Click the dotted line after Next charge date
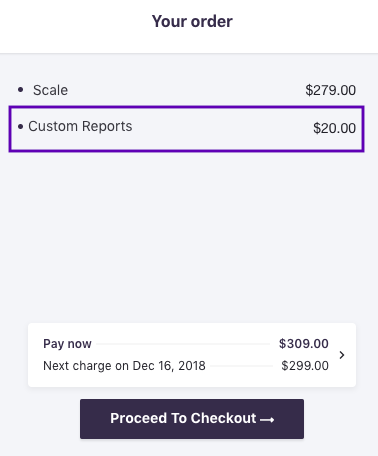Viewport: 378px width, 456px height. click(242, 366)
